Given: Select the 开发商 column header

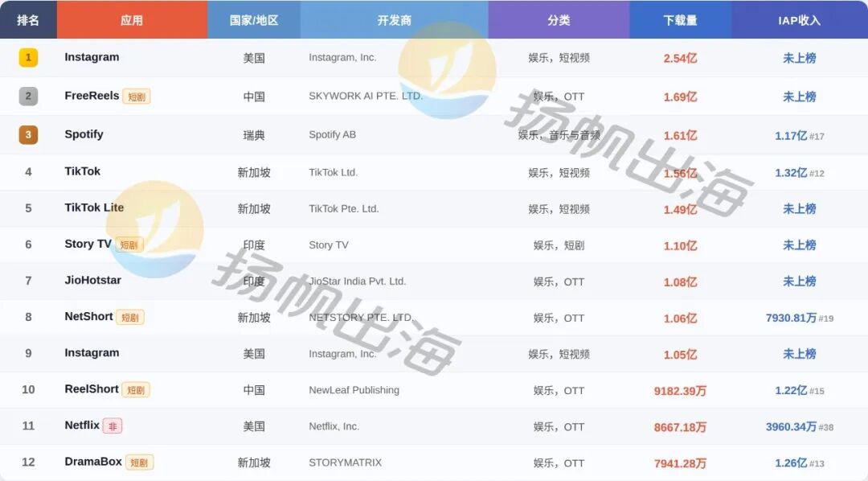Looking at the screenshot, I should (x=394, y=20).
